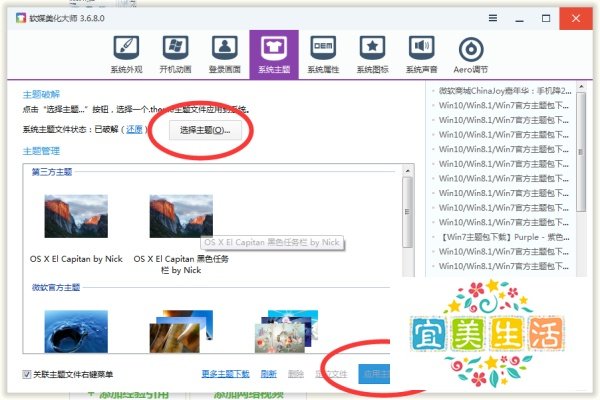Click the news list vertical scrollbar thumb
600x400 pixels.
581,152
